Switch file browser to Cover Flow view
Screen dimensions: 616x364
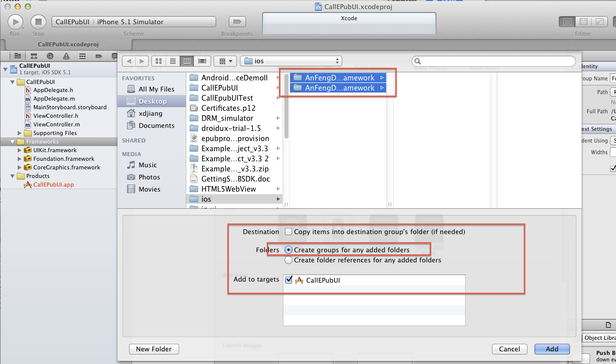[x=202, y=61]
